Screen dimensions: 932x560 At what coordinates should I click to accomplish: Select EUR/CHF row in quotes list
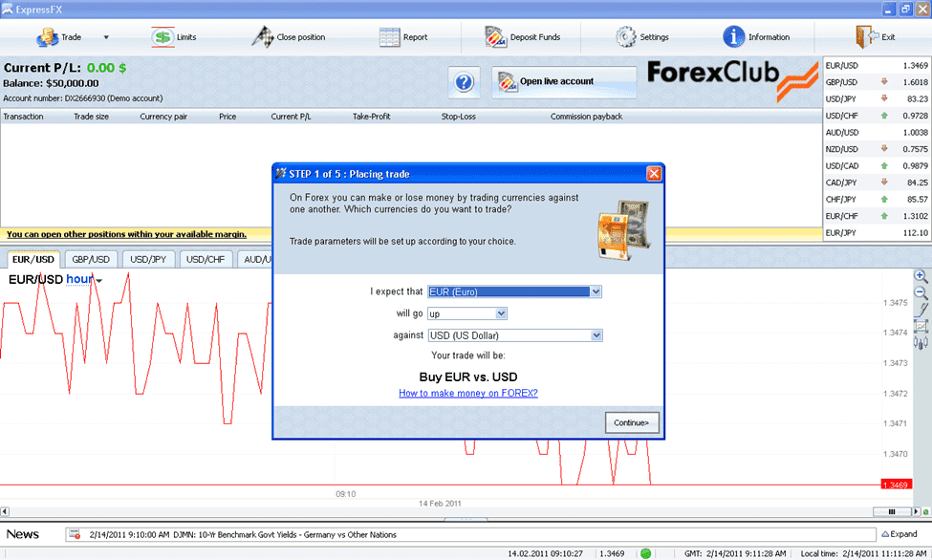(877, 216)
